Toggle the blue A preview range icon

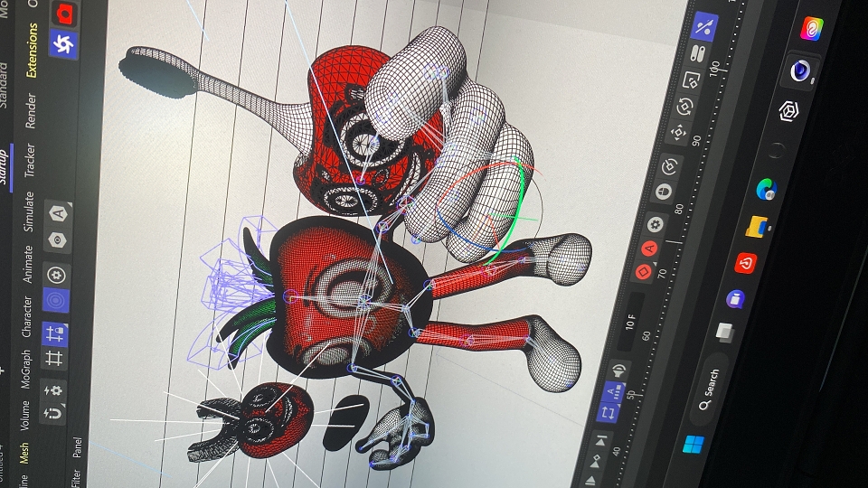(612, 393)
